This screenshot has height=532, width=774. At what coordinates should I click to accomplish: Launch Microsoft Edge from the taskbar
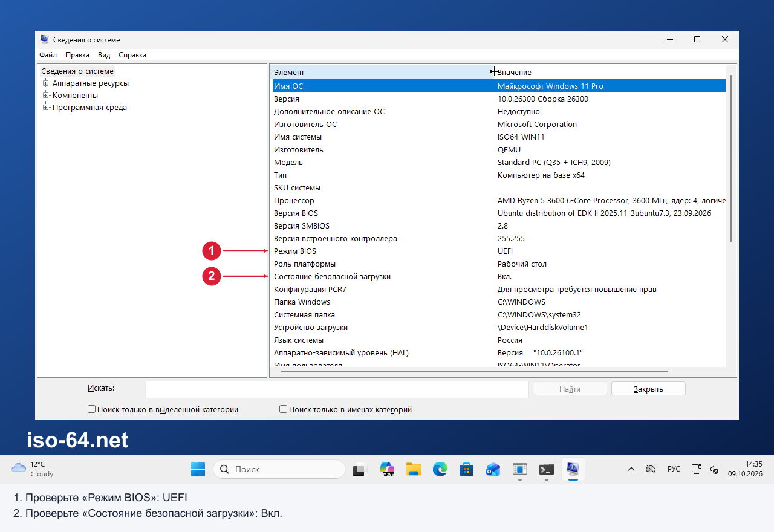point(440,469)
